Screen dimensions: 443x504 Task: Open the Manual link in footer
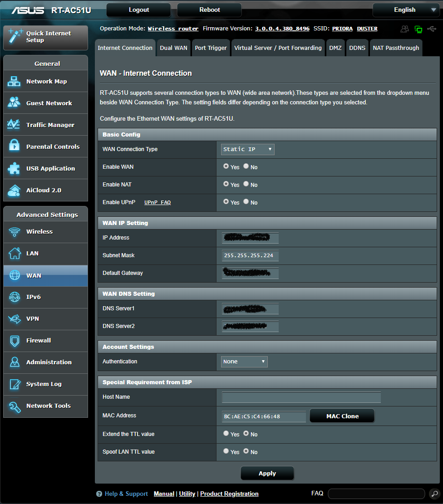[x=164, y=494]
